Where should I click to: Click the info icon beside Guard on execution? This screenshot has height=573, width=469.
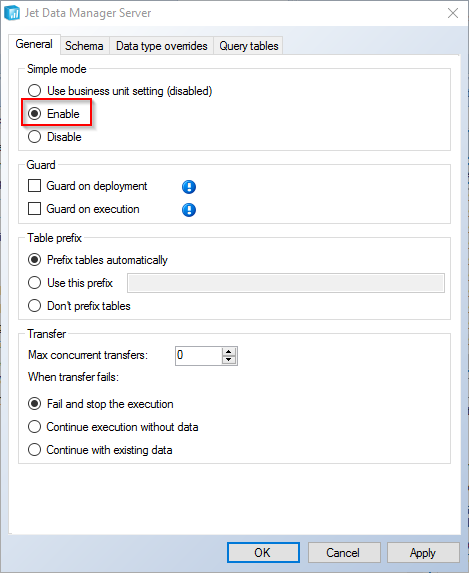coord(189,210)
